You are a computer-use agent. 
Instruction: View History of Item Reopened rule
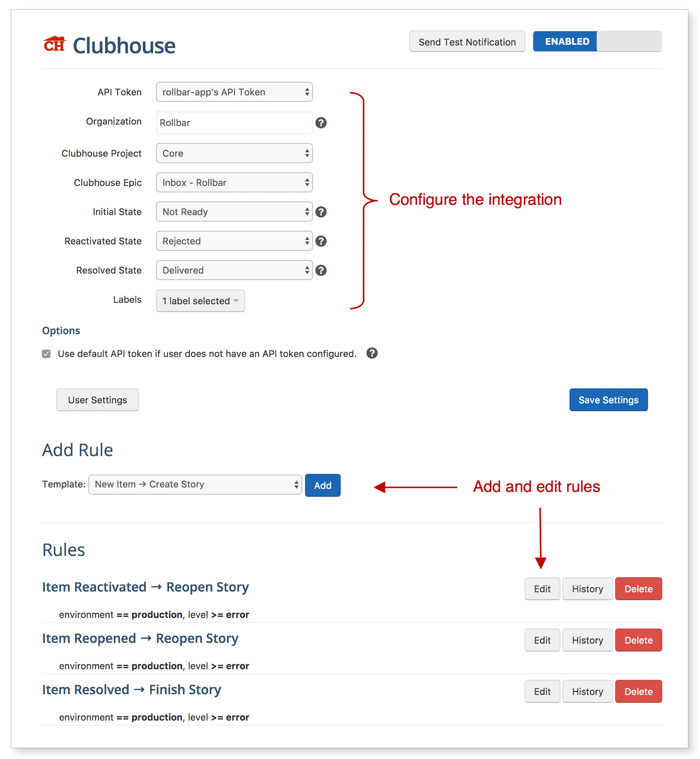[x=587, y=640]
